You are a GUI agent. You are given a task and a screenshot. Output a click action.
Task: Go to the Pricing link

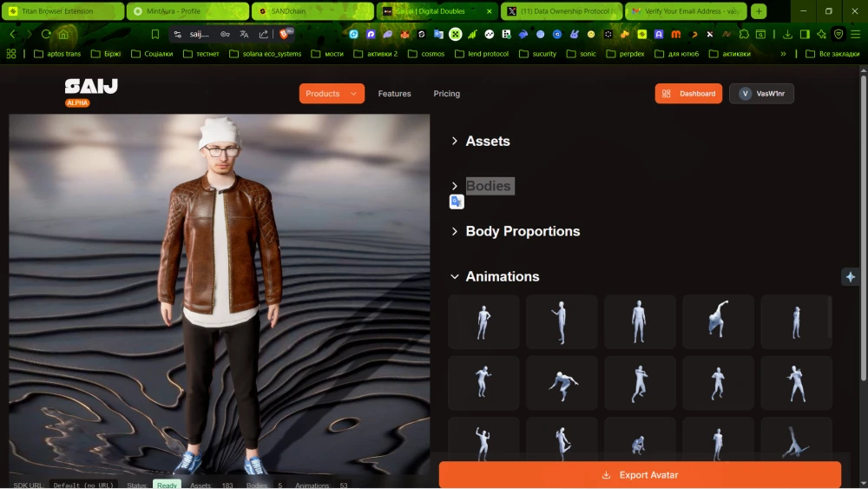[447, 94]
